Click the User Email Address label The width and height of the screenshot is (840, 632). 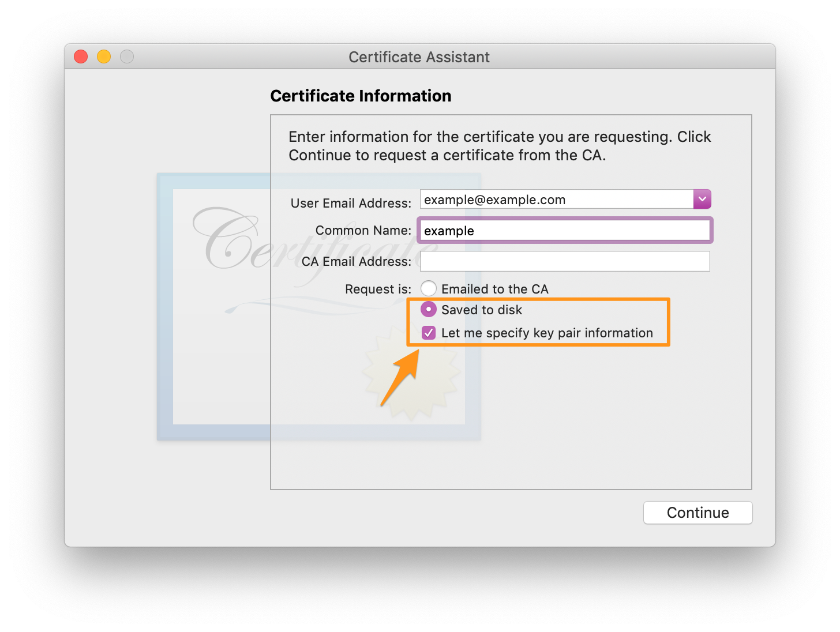point(351,203)
